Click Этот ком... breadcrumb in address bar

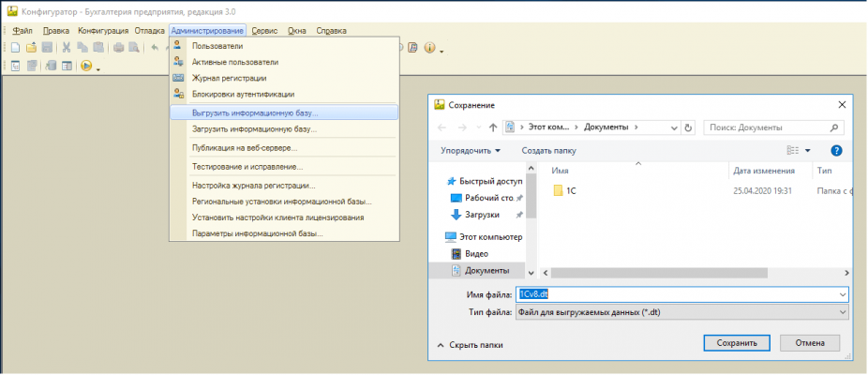547,127
